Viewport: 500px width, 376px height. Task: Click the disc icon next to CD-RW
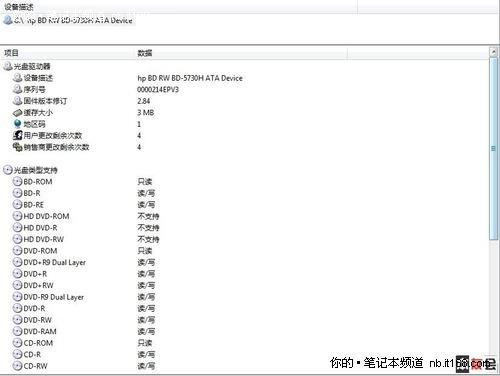pos(17,366)
